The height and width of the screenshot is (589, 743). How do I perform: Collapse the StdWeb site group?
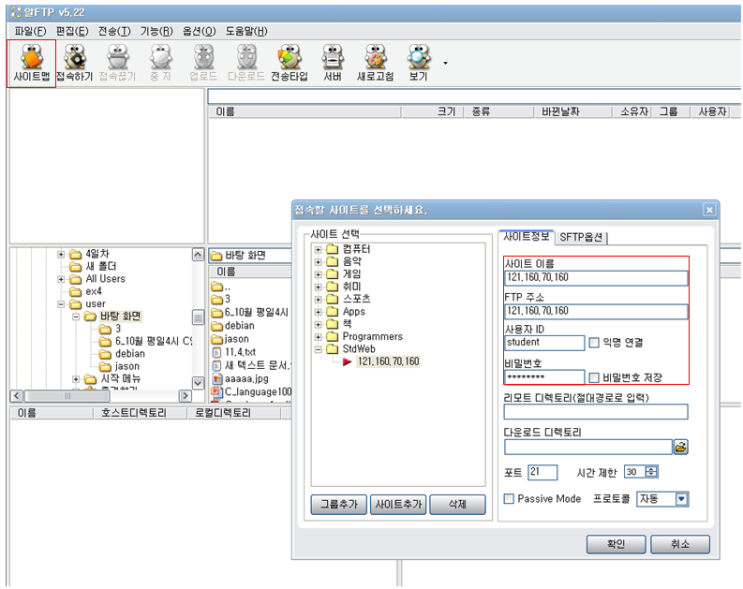point(318,349)
